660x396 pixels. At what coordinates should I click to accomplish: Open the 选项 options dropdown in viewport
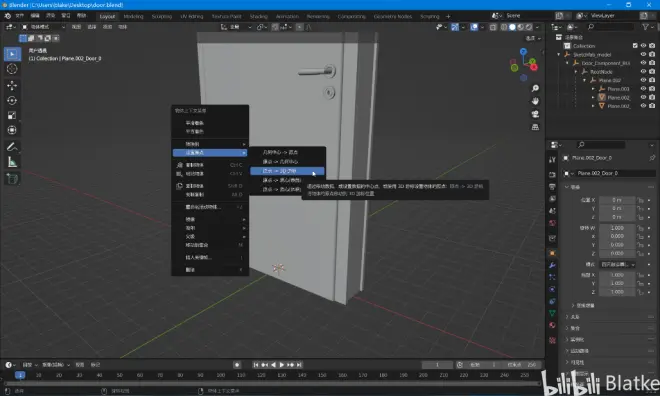point(533,38)
